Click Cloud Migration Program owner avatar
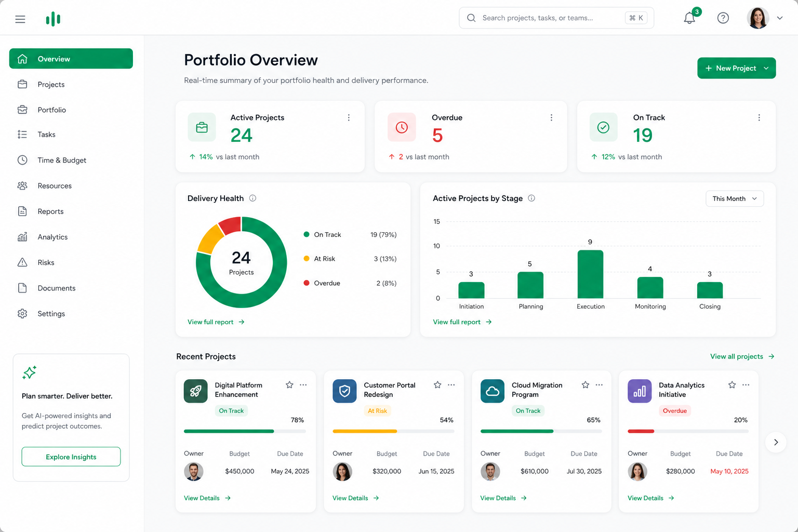798x532 pixels. [x=490, y=472]
